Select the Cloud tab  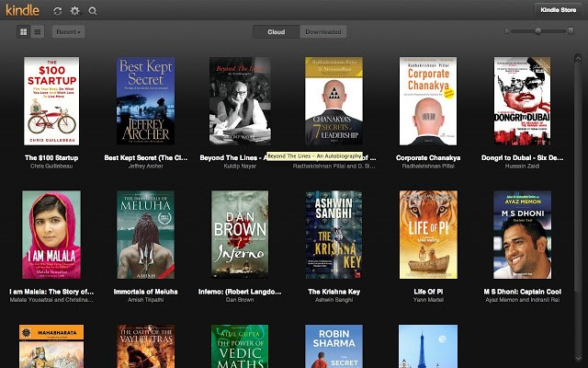point(276,31)
